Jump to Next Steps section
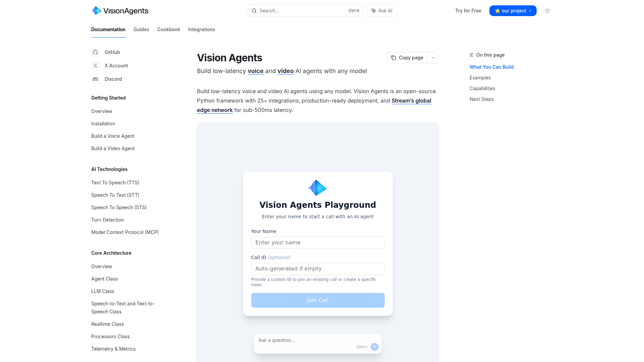 point(482,99)
